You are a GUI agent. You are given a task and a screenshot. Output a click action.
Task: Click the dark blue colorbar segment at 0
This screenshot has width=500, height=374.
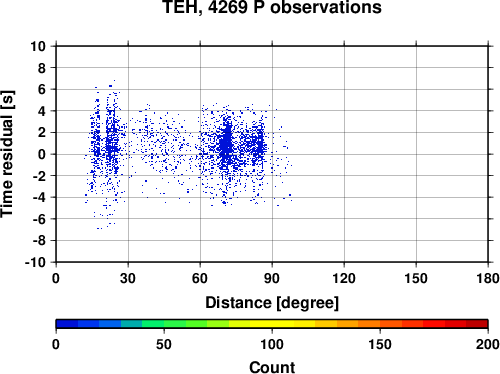67,324
